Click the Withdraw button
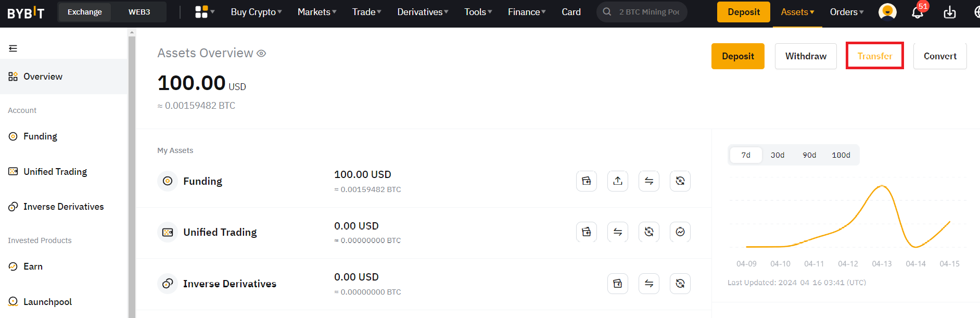 coord(806,56)
